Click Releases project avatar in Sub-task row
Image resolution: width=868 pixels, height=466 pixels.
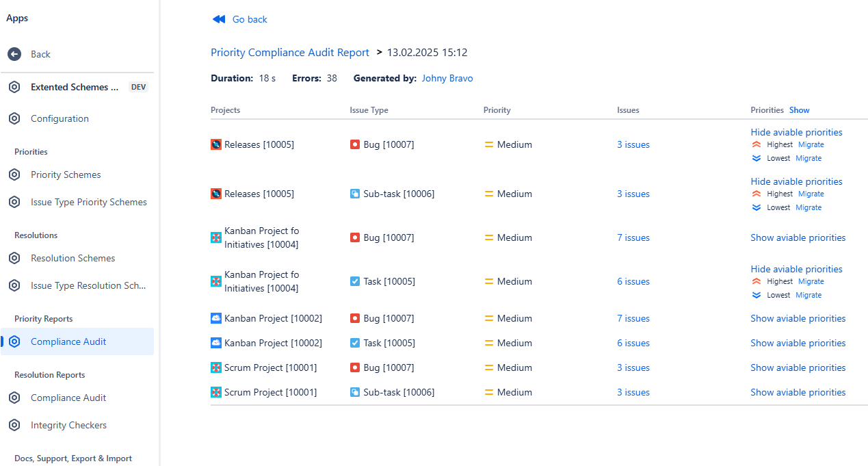(216, 194)
